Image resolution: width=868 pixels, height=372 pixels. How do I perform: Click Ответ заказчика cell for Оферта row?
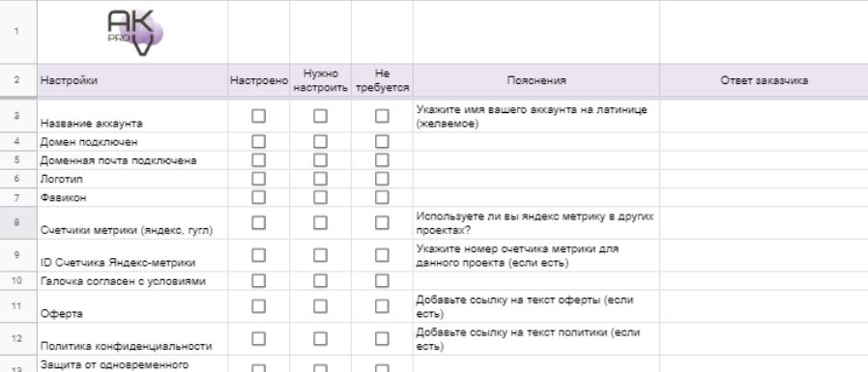[764, 306]
